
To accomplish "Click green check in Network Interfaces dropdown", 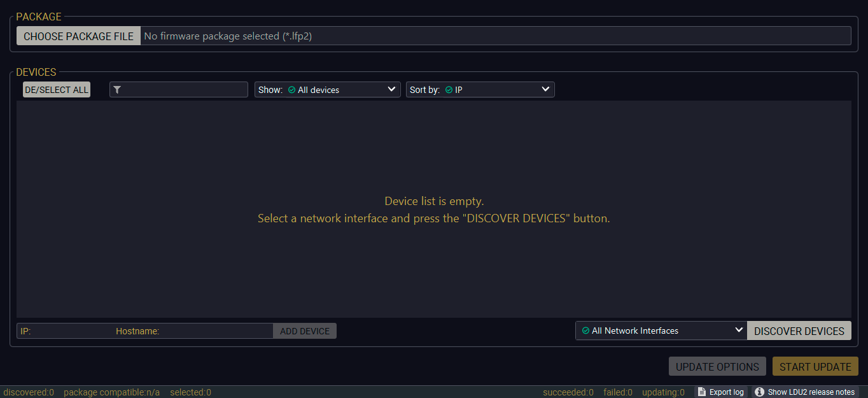I will pyautogui.click(x=585, y=330).
